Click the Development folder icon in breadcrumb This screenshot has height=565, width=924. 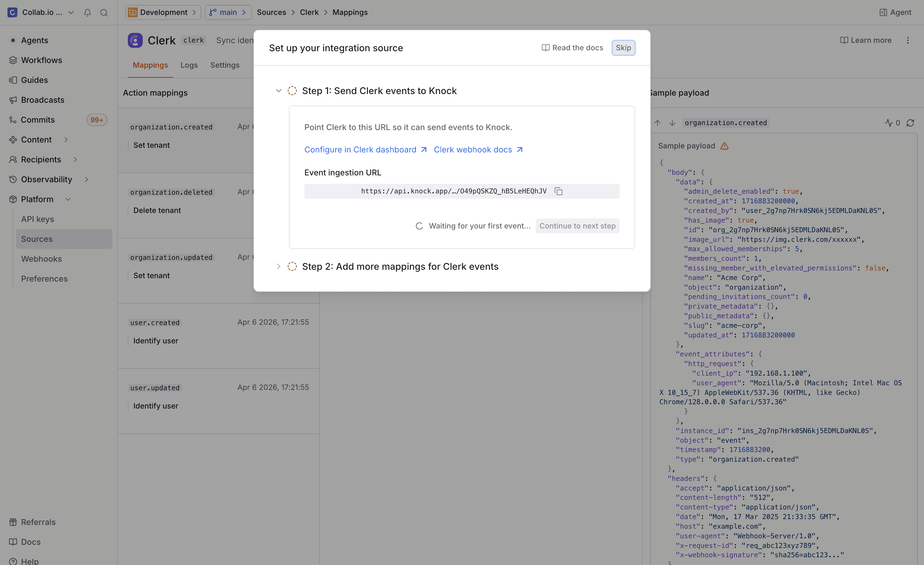pos(133,12)
